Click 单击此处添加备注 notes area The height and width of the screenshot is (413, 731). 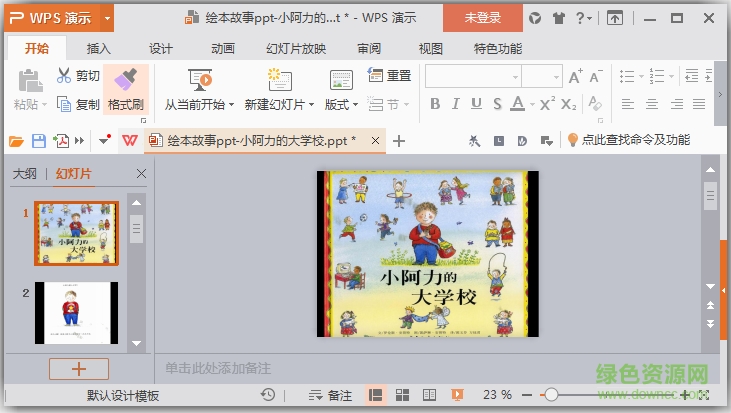[x=218, y=368]
